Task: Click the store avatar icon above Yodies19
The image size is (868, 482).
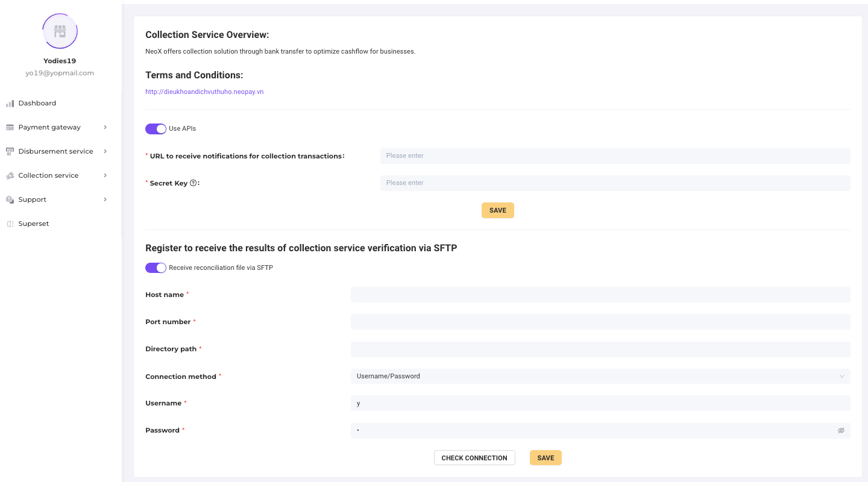Action: [60, 31]
